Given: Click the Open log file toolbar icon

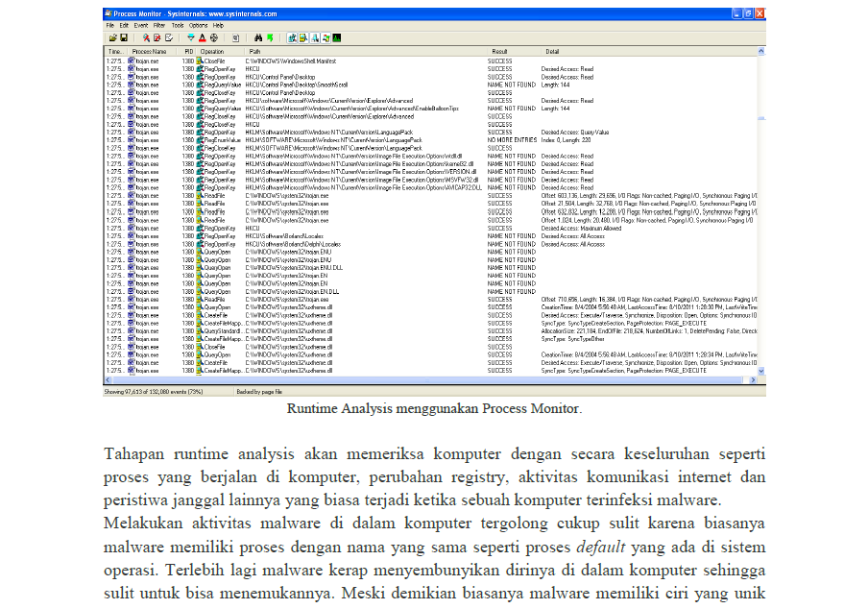Looking at the screenshot, I should 113,37.
